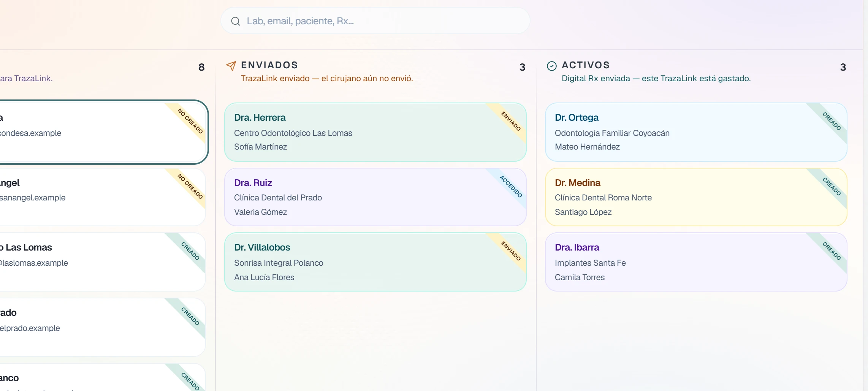This screenshot has height=391, width=868.
Task: Select the sanangel.example lab card
Action: pyautogui.click(x=103, y=197)
